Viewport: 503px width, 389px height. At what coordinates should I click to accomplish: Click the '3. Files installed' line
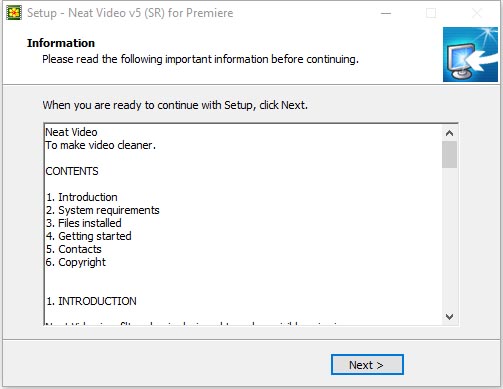pos(84,223)
